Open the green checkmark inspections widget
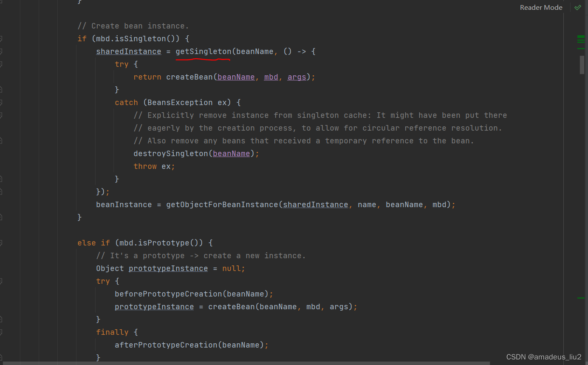 (577, 7)
